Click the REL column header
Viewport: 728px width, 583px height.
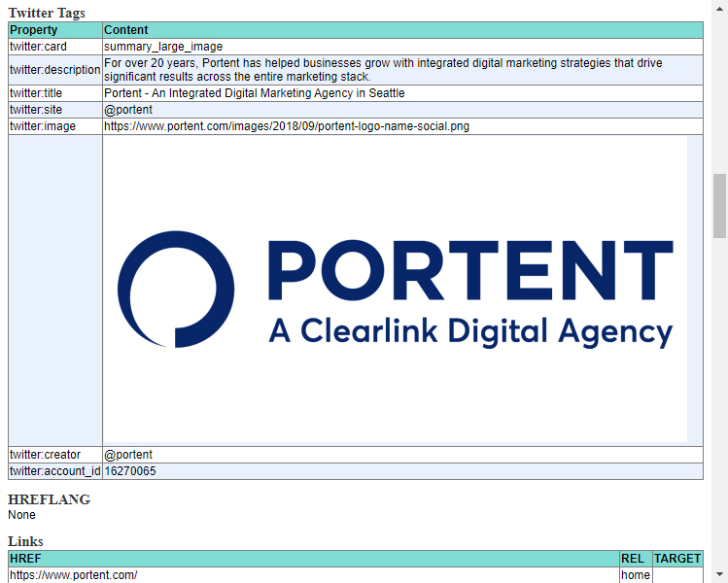coord(636,559)
